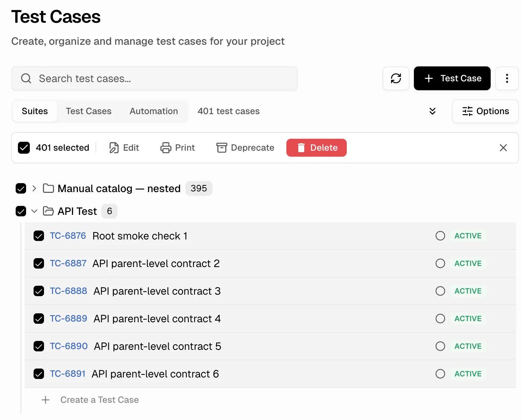The height and width of the screenshot is (420, 522).
Task: Click the Print action in selection bar
Action: [178, 148]
